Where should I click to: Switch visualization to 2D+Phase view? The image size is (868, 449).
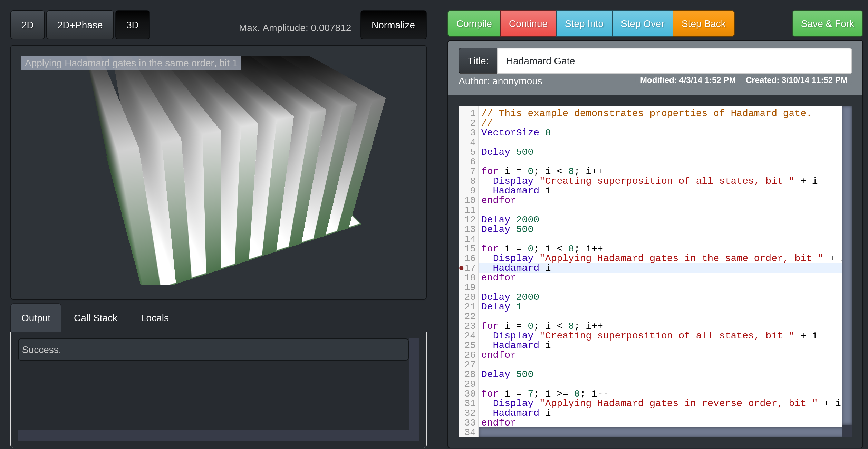coord(80,25)
